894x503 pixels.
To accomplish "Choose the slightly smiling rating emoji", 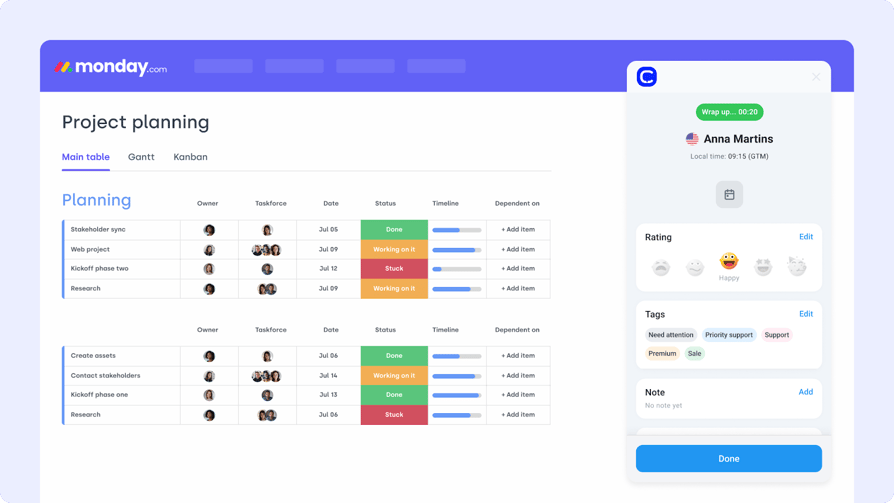I will tap(694, 267).
